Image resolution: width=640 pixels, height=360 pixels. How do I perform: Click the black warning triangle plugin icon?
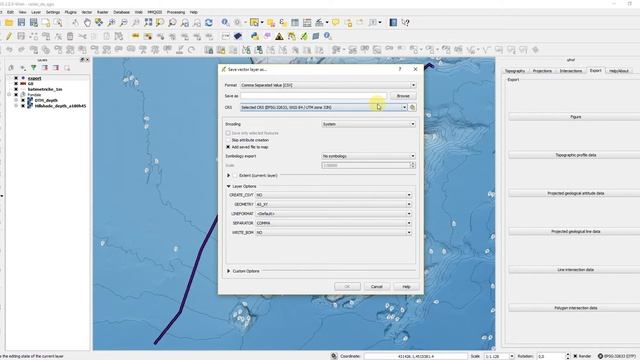pos(279,36)
